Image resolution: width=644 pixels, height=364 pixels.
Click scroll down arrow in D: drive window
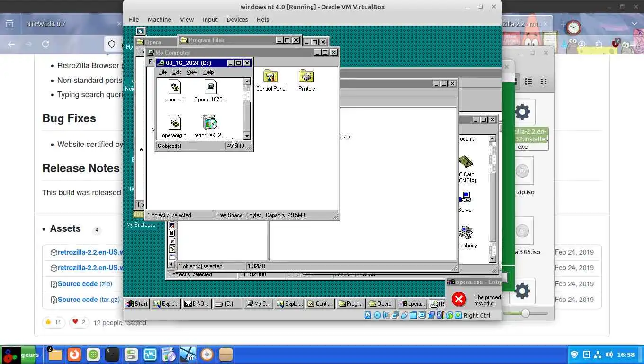247,136
